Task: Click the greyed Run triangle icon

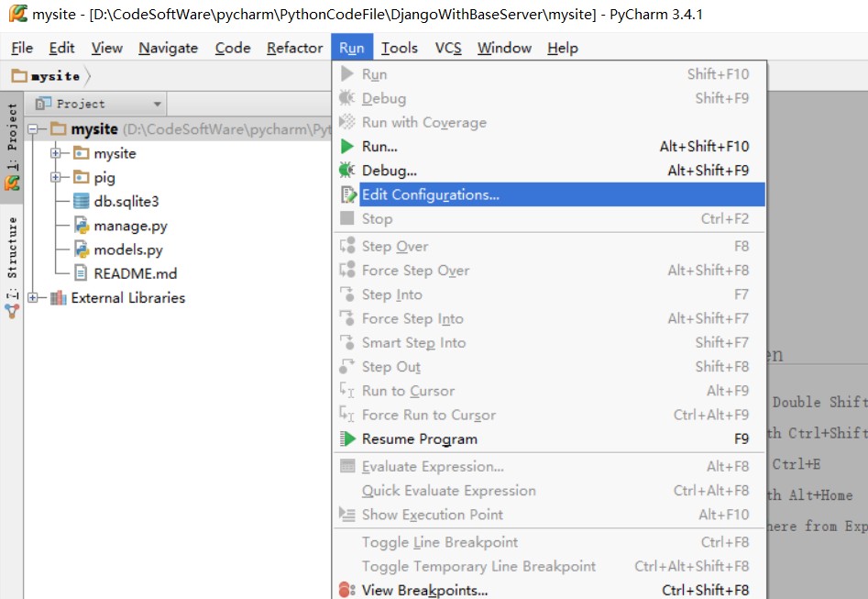Action: click(347, 73)
